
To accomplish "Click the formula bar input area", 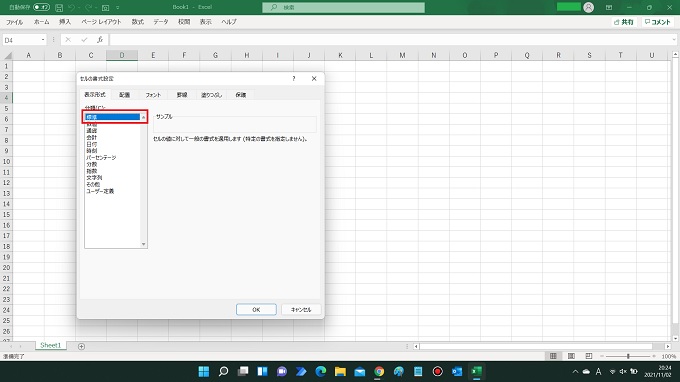I will [389, 40].
